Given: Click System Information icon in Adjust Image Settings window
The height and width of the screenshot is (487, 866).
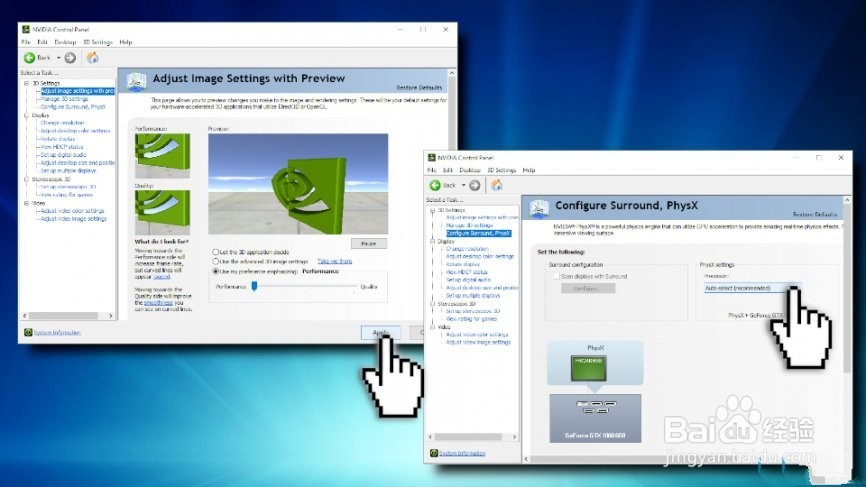Looking at the screenshot, I should coord(28,332).
